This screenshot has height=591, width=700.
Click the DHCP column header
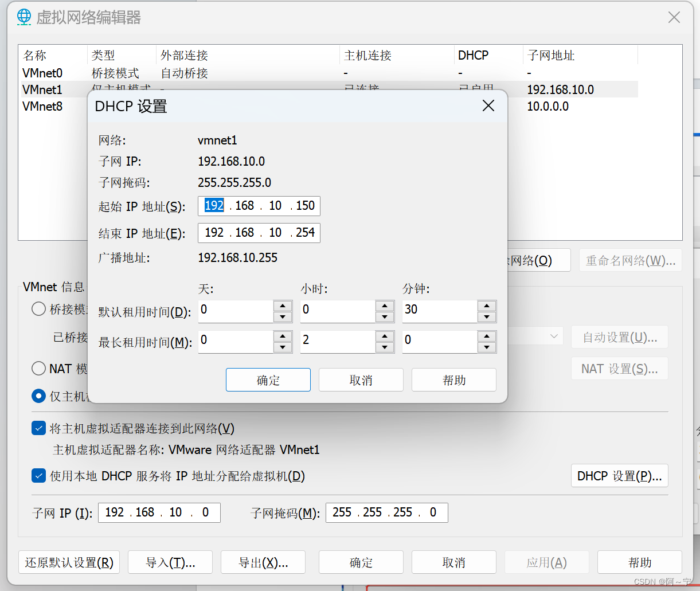pos(488,55)
